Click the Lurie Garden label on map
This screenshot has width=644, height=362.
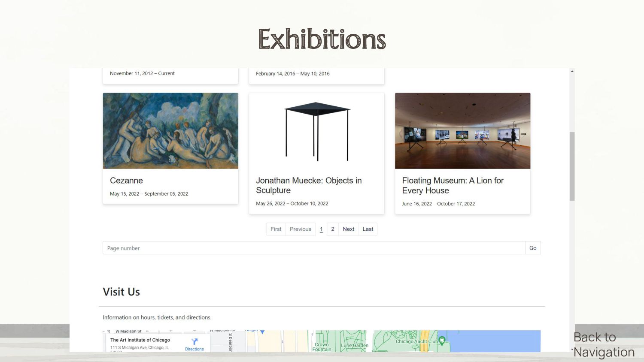(x=355, y=345)
